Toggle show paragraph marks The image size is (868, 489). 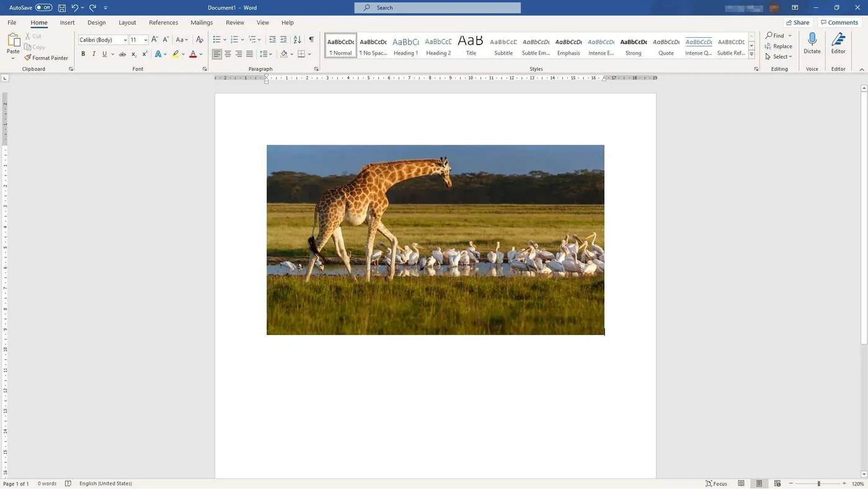[x=311, y=40]
